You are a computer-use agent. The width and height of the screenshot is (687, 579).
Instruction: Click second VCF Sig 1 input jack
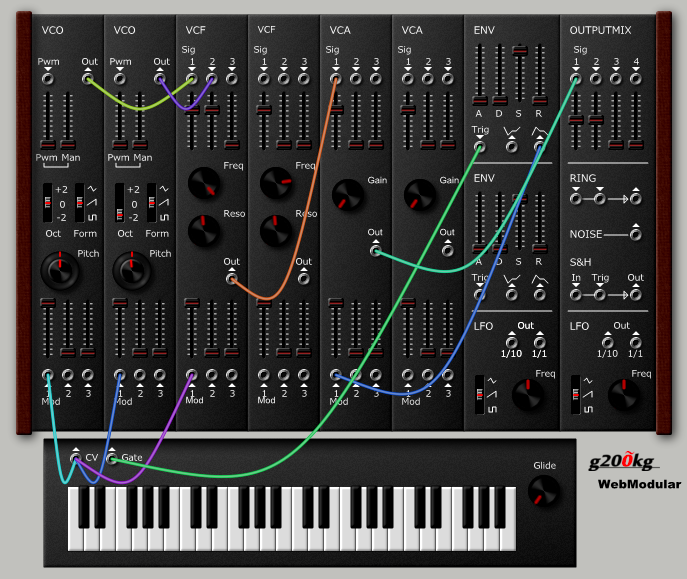pyautogui.click(x=264, y=79)
